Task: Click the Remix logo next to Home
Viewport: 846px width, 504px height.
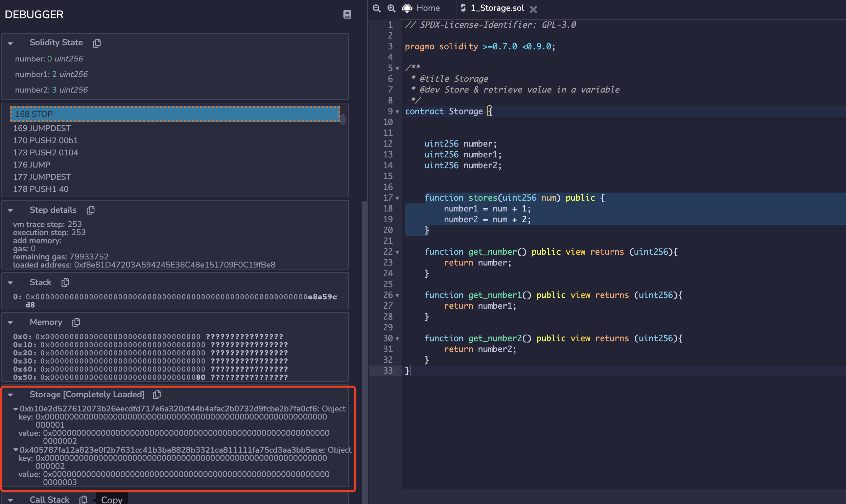Action: tap(407, 8)
